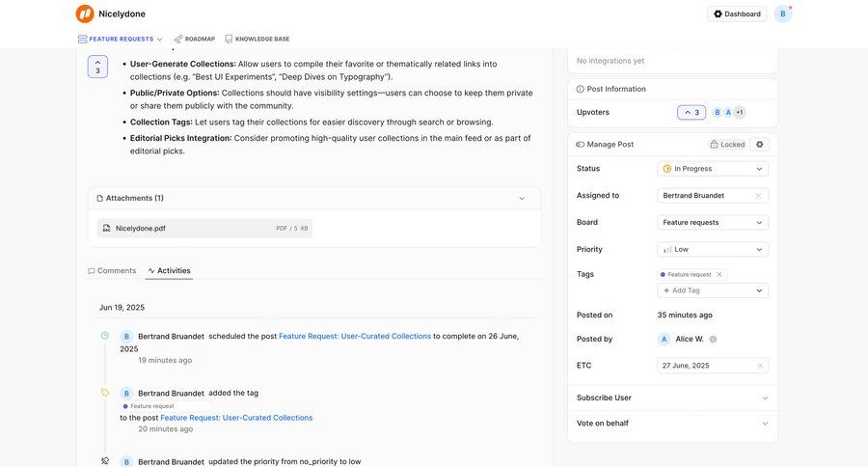868x467 pixels.
Task: Click upvoter avatar A
Action: click(x=728, y=113)
